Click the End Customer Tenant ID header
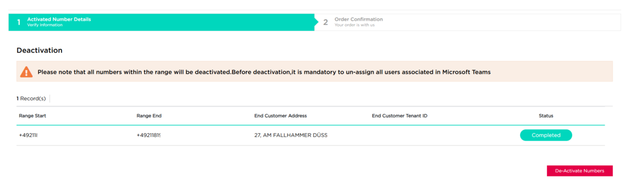 [x=399, y=116]
